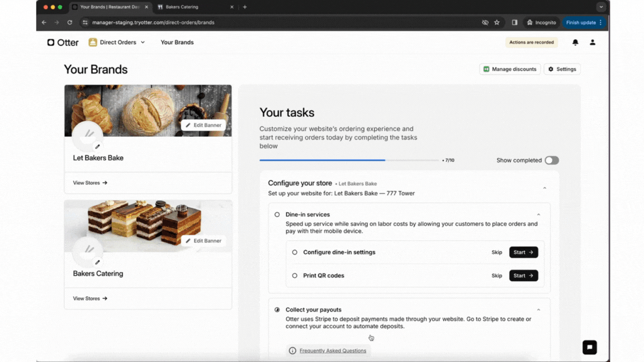Click the user account profile icon
The image size is (644, 362).
coord(593,42)
